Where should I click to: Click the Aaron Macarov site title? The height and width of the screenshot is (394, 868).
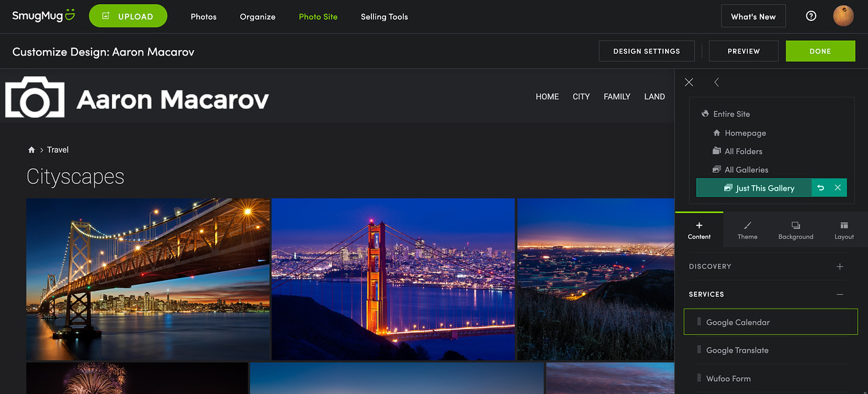(173, 100)
